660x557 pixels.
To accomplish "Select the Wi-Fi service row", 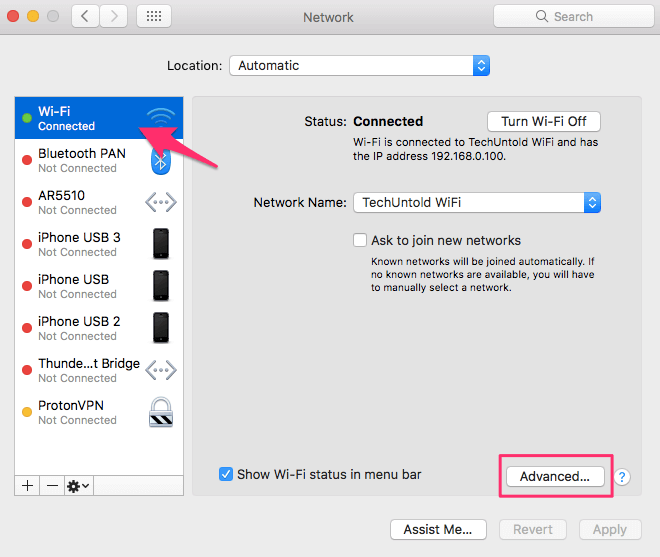I will tap(99, 118).
